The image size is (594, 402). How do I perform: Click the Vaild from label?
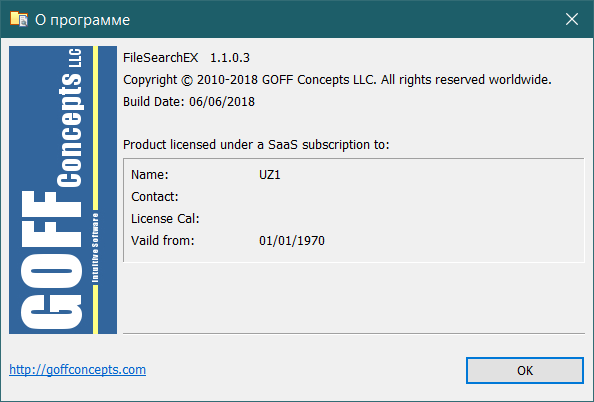163,241
